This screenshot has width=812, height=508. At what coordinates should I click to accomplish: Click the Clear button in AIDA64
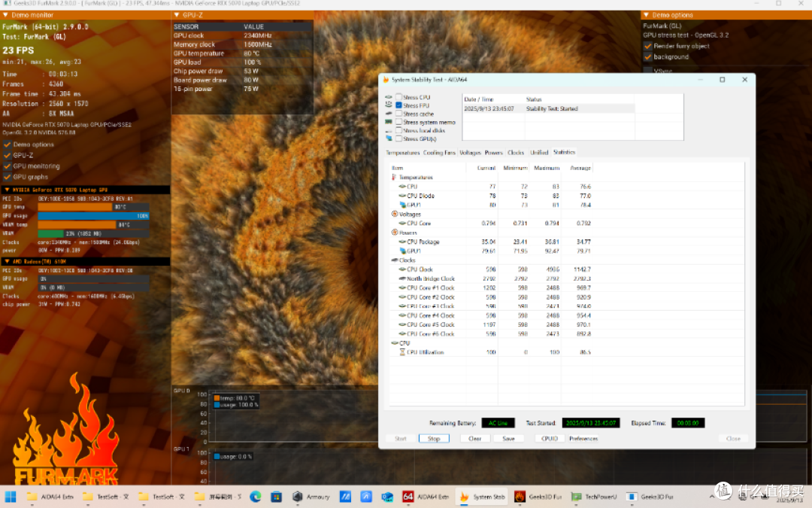pyautogui.click(x=475, y=439)
